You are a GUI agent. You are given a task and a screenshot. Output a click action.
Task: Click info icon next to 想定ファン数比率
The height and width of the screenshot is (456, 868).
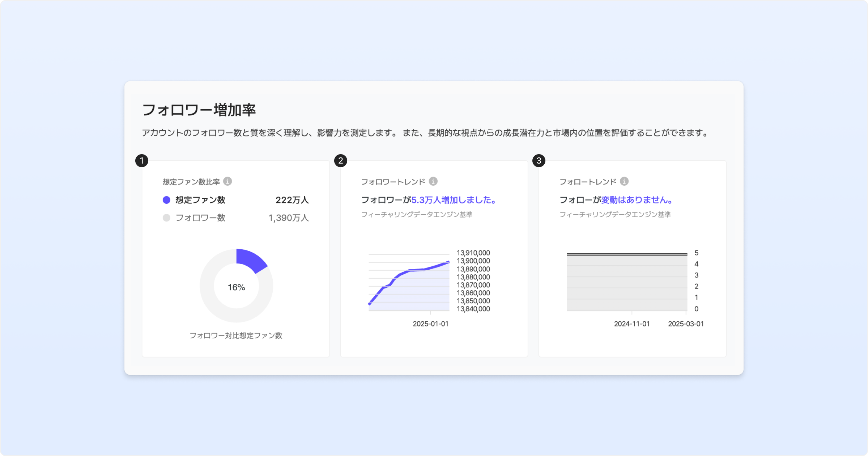click(x=227, y=181)
